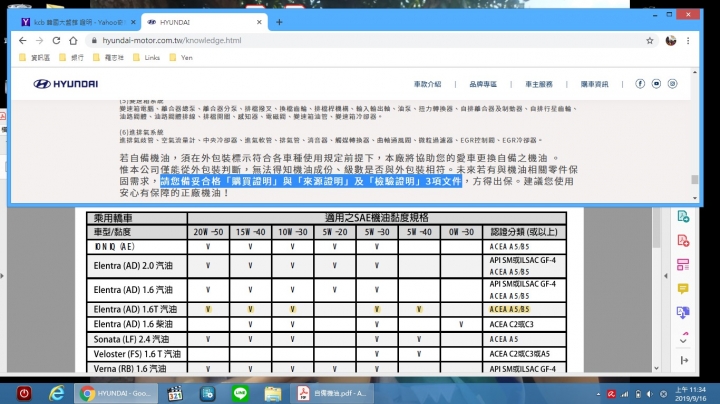Click PDF panel export PDF icon
Screen dimensions: 720x404
pyautogui.click(x=683, y=217)
